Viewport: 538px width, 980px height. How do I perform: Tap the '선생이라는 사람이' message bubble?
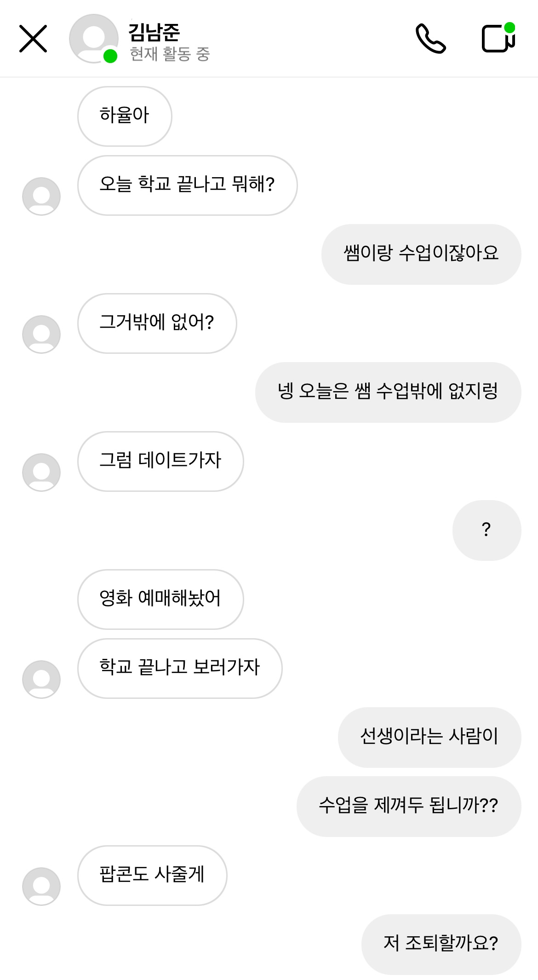click(x=429, y=737)
